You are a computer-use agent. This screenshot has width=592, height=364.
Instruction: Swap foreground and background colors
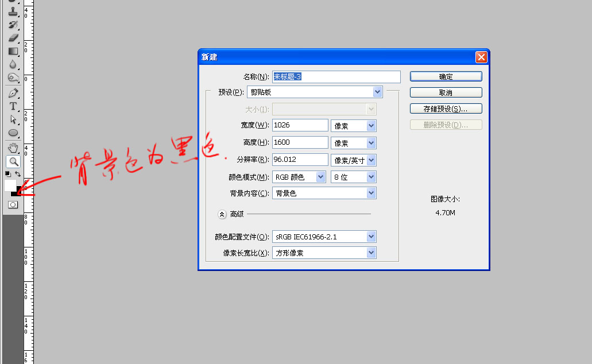click(x=18, y=174)
